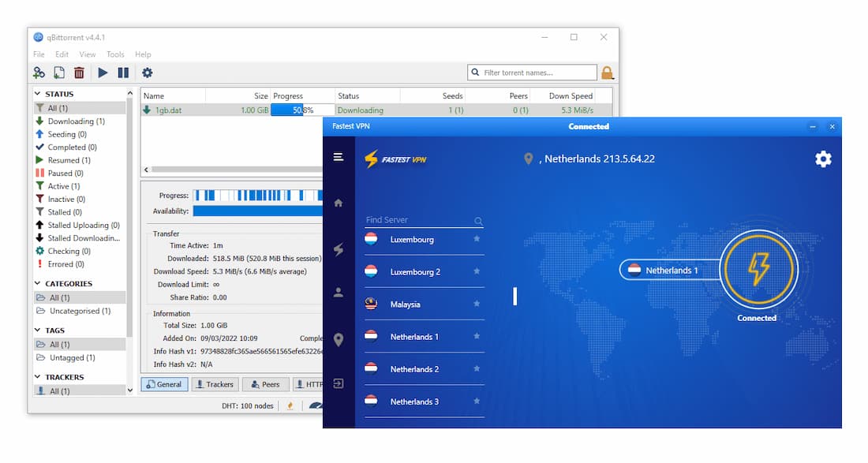The height and width of the screenshot is (463, 868).
Task: Select the Add Torrent Link toolbar icon
Action: 38,72
